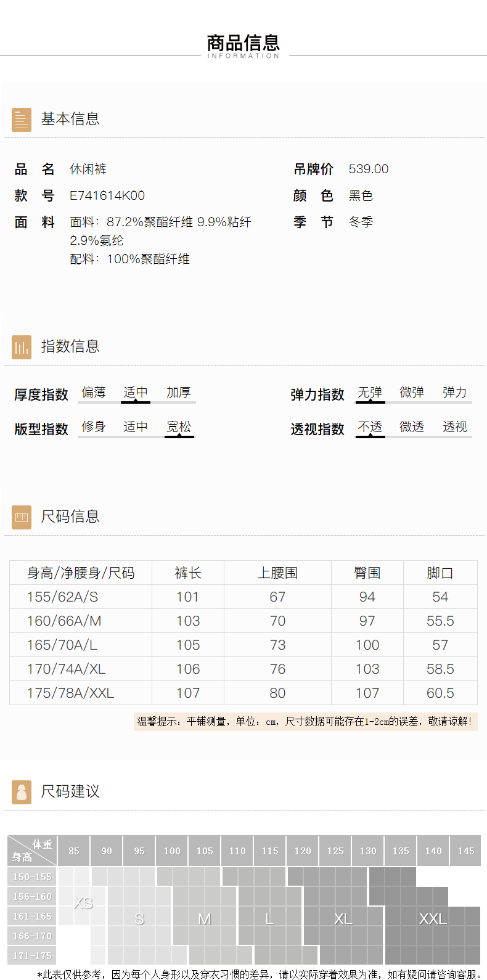The width and height of the screenshot is (487, 980).
Task: Click the 修身 fit option
Action: pos(94,427)
